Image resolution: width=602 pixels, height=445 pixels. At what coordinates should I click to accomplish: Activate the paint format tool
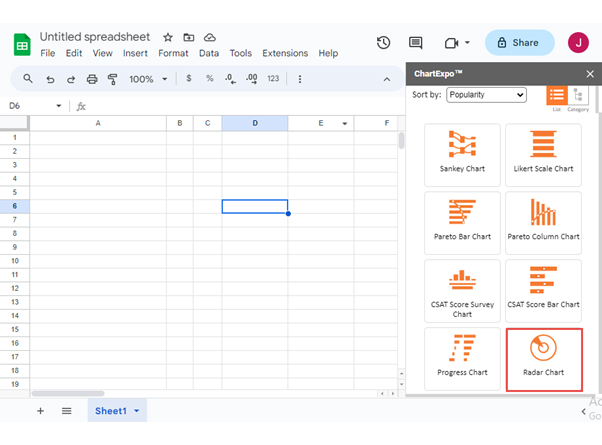pos(112,79)
